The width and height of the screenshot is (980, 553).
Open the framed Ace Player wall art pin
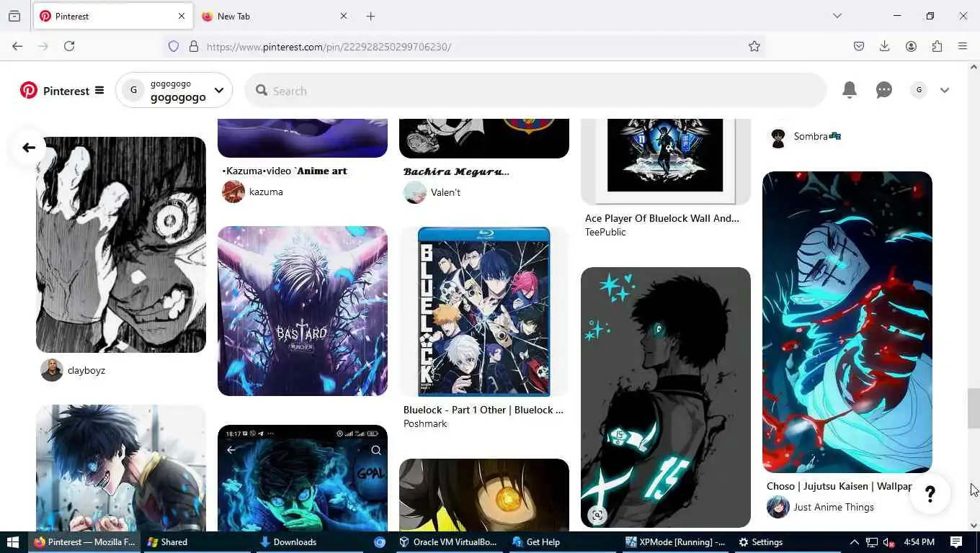[666, 162]
